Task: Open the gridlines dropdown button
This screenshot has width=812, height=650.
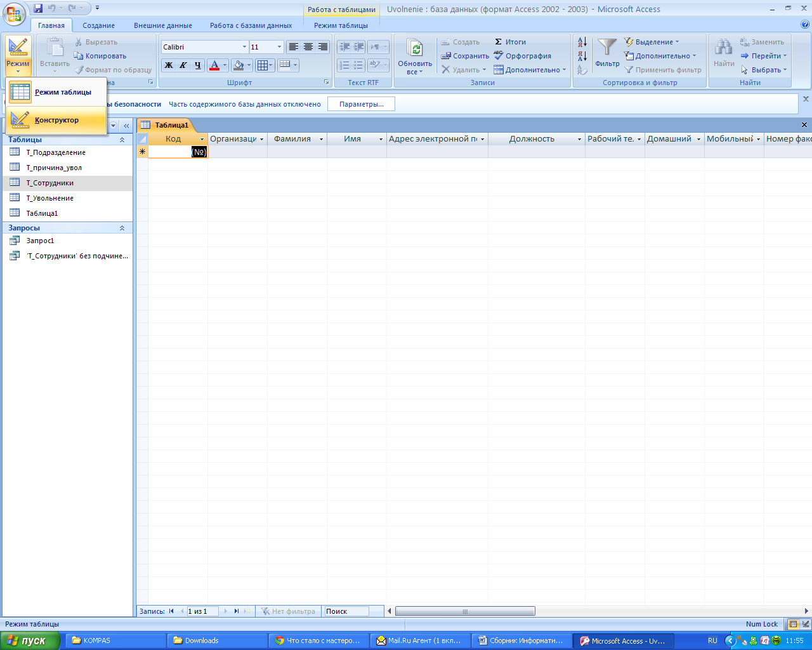Action: pyautogui.click(x=265, y=65)
